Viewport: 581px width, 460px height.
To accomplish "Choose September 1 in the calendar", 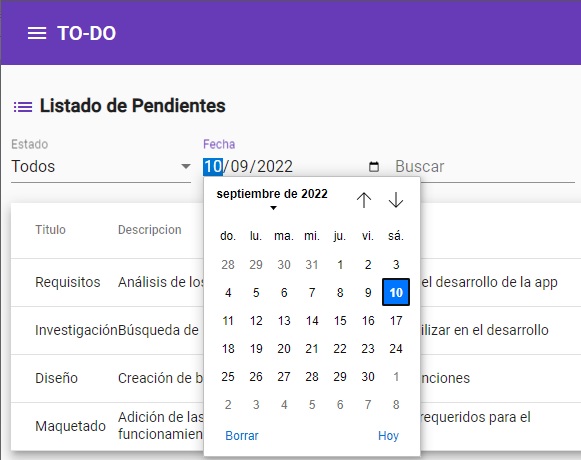I will pyautogui.click(x=340, y=265).
